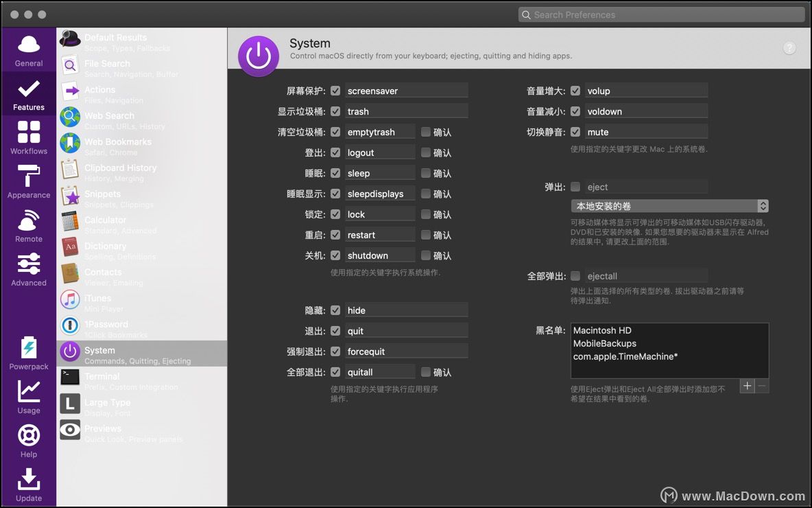The height and width of the screenshot is (508, 812).
Task: Select Web Bookmarks feature
Action: tap(141, 146)
